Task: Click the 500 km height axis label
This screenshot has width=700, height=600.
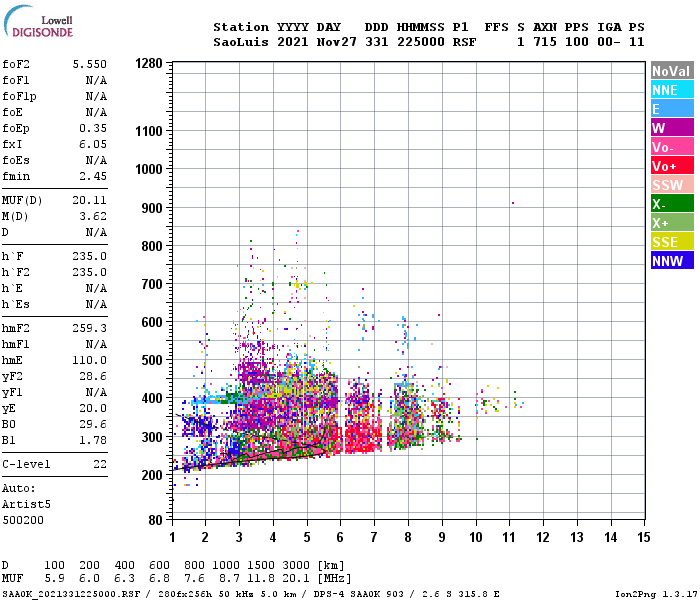Action: click(x=152, y=360)
